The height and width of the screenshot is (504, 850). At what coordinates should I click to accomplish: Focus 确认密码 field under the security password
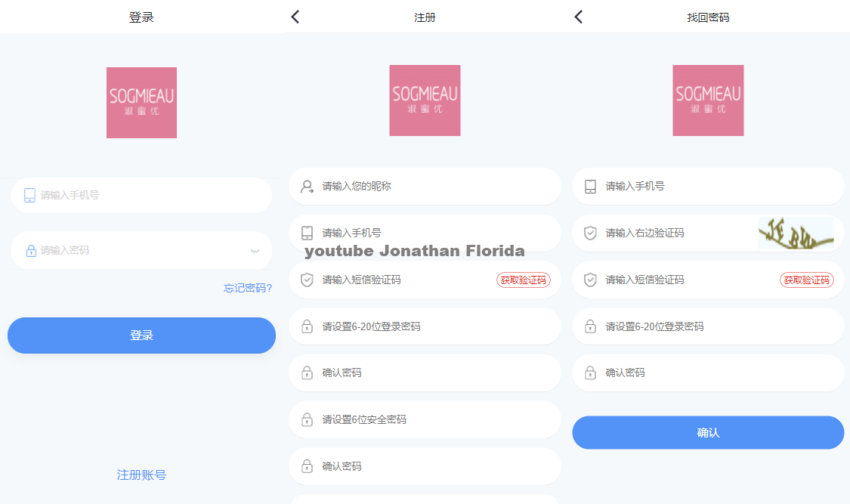pyautogui.click(x=425, y=466)
